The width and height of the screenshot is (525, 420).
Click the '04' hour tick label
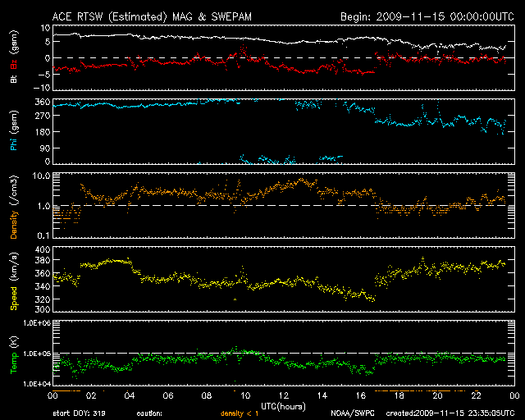coord(130,396)
